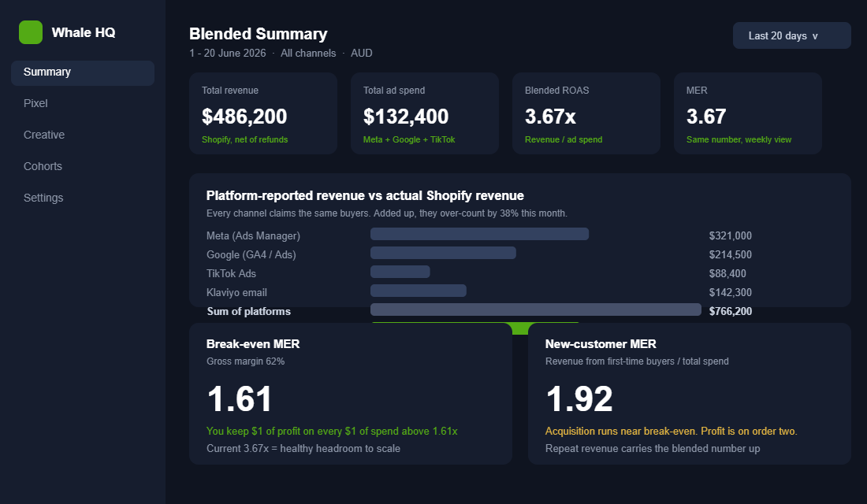Click the Gross margin 62% text
Image resolution: width=867 pixels, height=504 pixels.
(245, 361)
